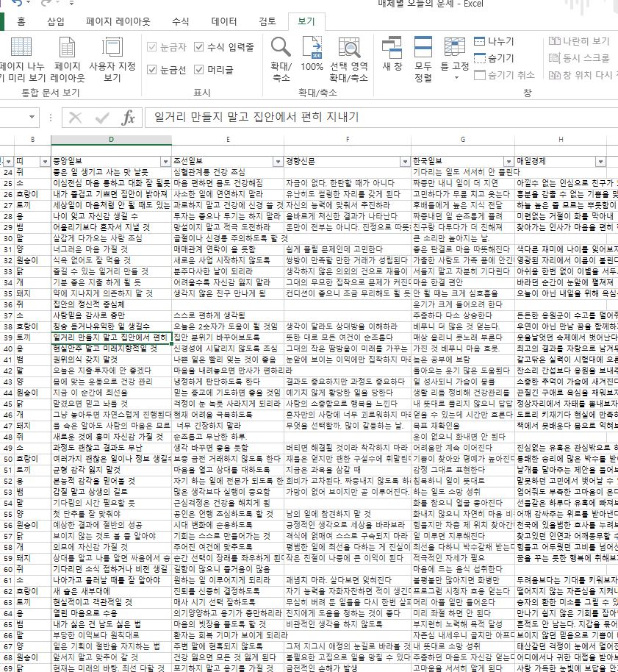Viewport: 618px width, 672px height.
Task: Toggle the Headings (머리글) checkbox
Action: click(214, 69)
